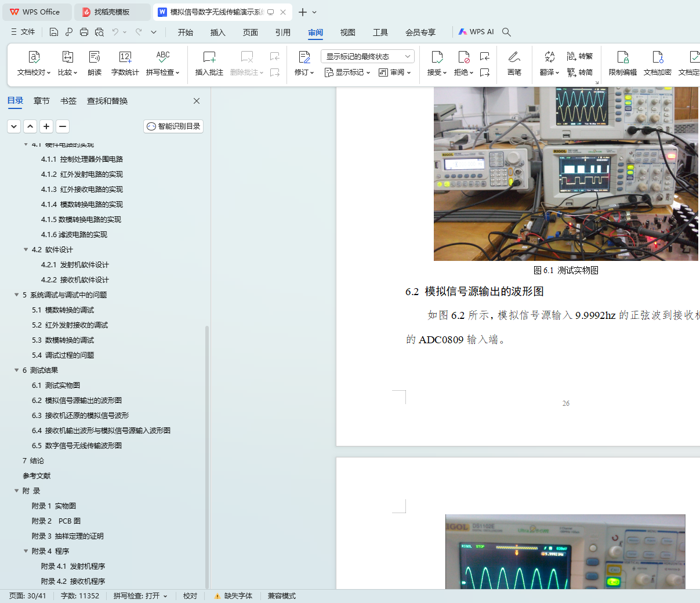The image size is (700, 603).
Task: Run 拼写检查 spell check
Action: [x=163, y=63]
